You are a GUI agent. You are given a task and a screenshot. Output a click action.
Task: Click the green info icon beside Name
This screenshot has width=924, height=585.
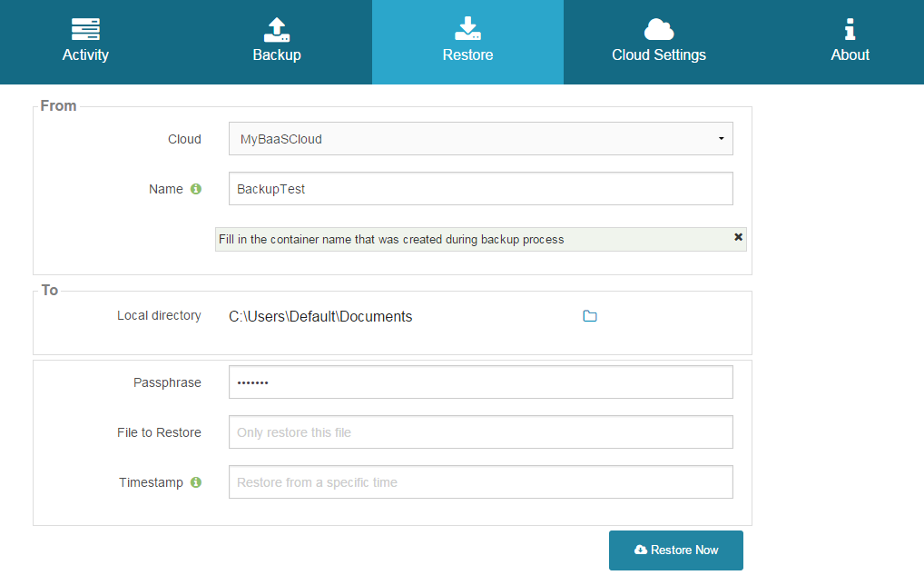195,190
